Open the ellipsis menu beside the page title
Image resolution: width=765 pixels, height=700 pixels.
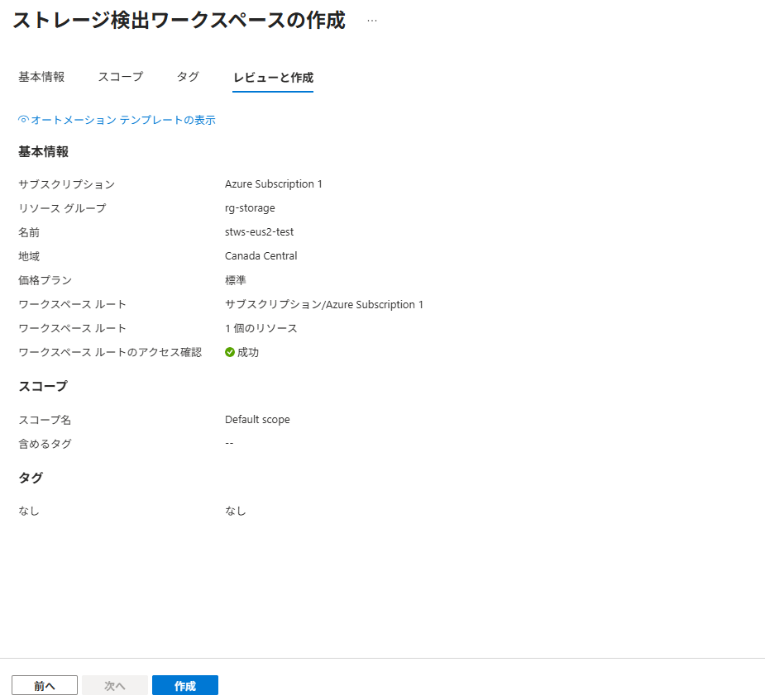point(372,21)
